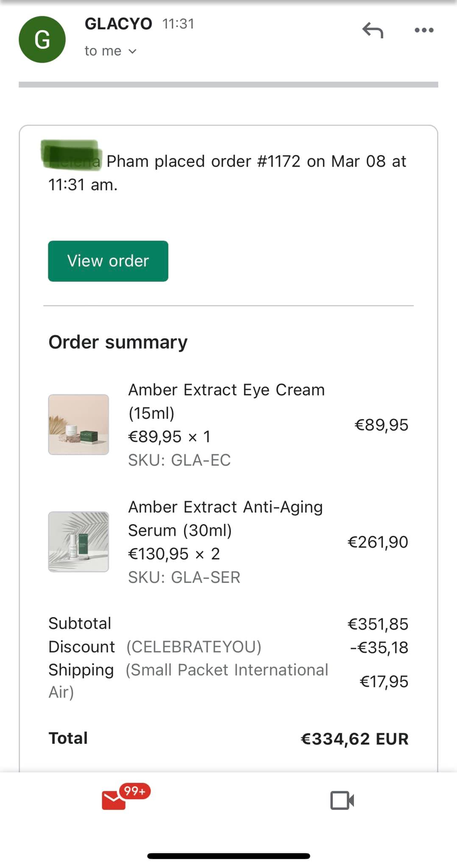Viewport: 457px width, 868px height.
Task: Open the Anti-Aging Serum product thumbnail
Action: tap(78, 542)
